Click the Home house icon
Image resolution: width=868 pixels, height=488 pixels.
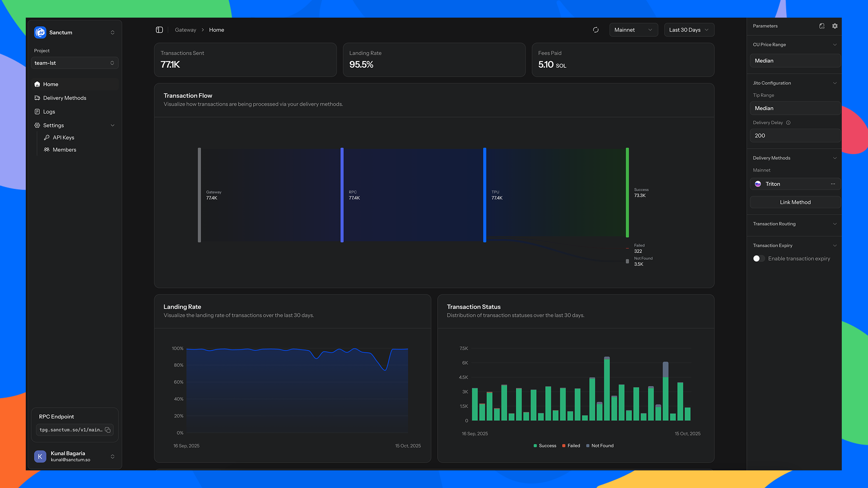click(x=37, y=84)
